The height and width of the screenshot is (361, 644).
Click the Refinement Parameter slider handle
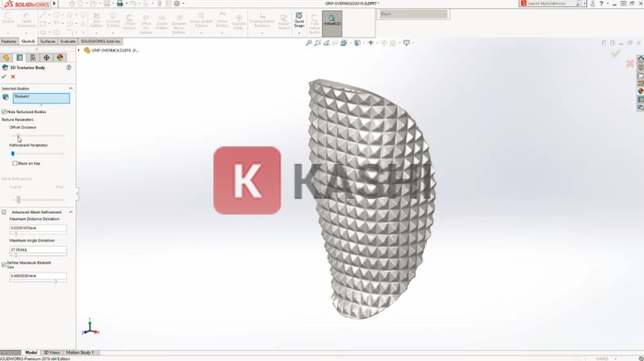(13, 154)
